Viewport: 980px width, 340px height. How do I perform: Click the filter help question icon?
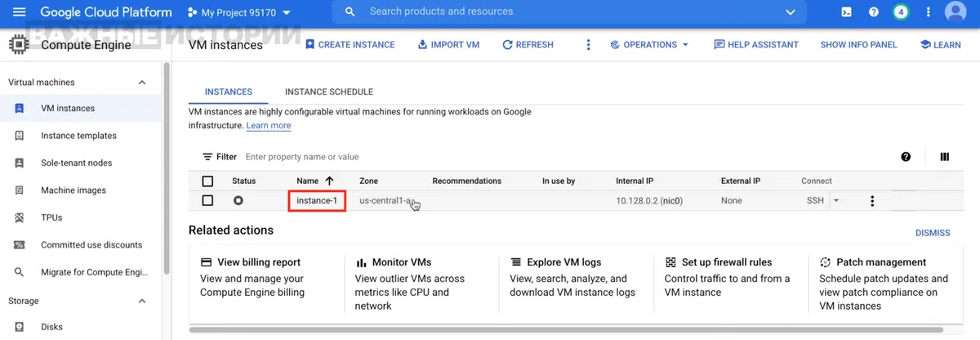[906, 157]
